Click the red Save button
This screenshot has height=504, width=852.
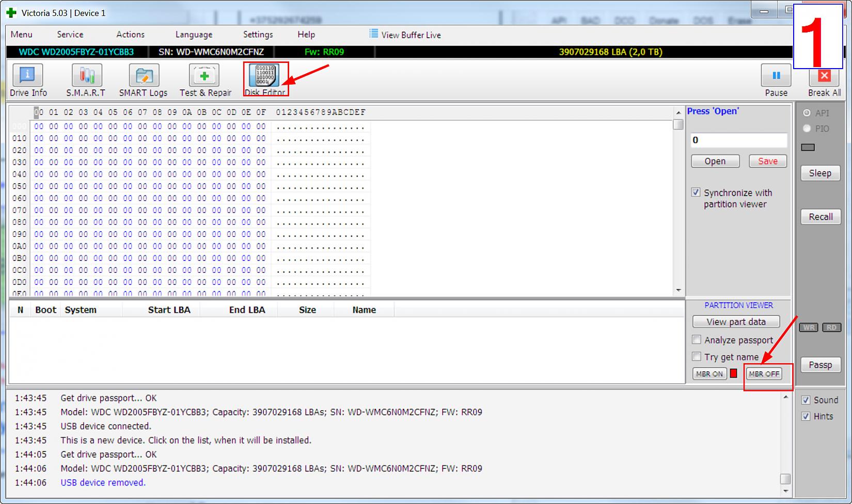click(768, 161)
